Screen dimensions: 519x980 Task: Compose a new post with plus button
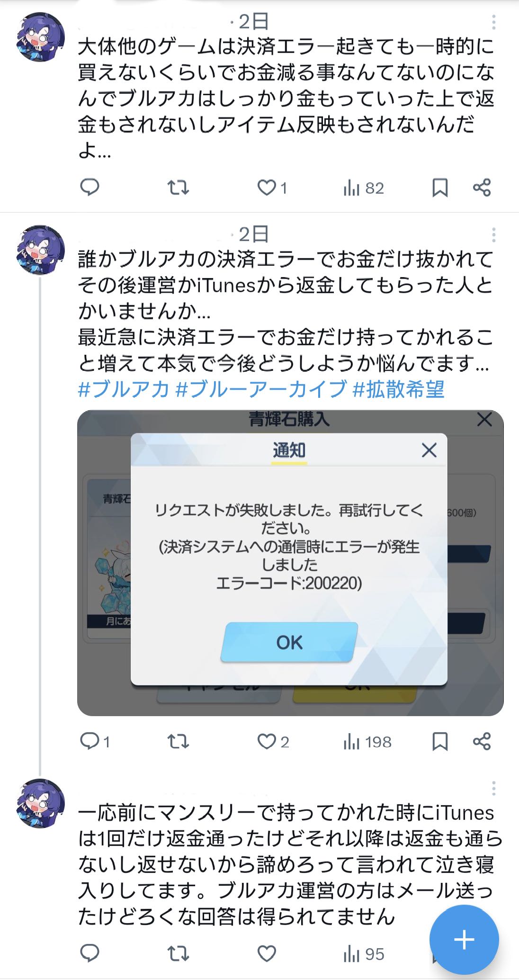coord(464,939)
